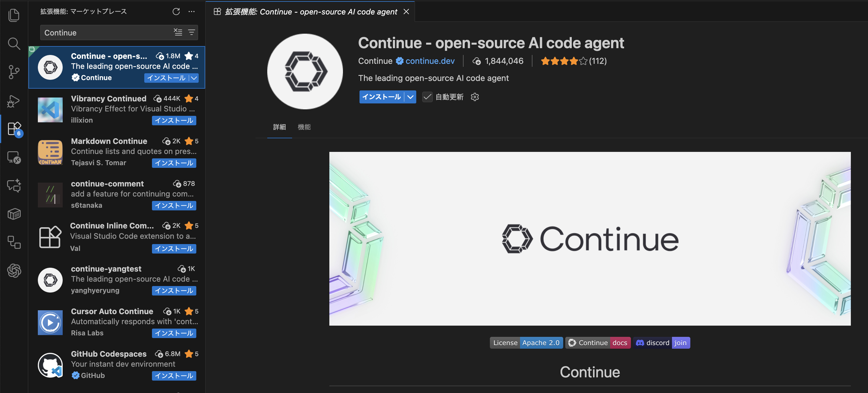The width and height of the screenshot is (868, 393).
Task: Select the Docker container icon in sidebar
Action: (14, 214)
